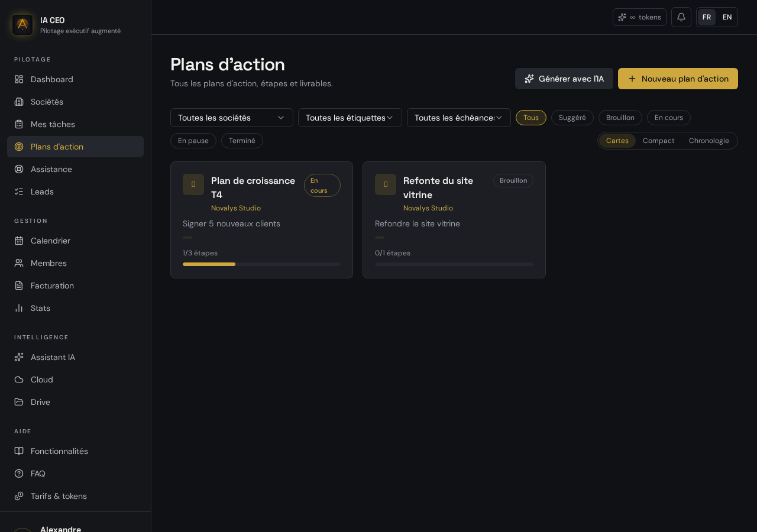This screenshot has height=532, width=757.
Task: Click the Assistance lifebuoy icon
Action: [19, 169]
